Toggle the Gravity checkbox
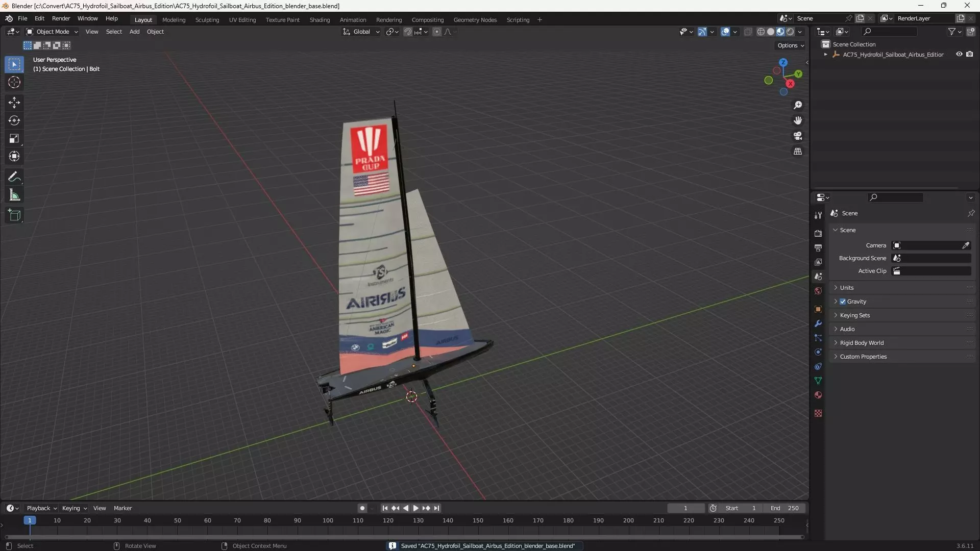This screenshot has width=980, height=551. (x=843, y=302)
